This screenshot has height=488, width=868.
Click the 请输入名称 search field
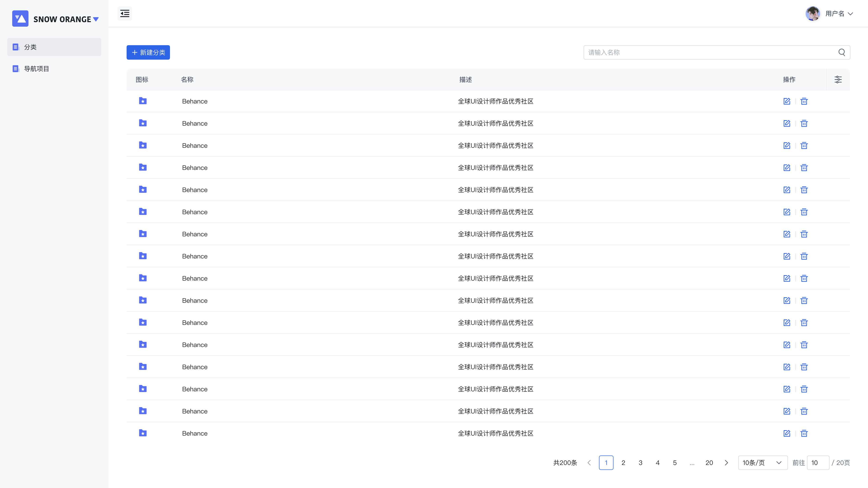[x=708, y=53]
